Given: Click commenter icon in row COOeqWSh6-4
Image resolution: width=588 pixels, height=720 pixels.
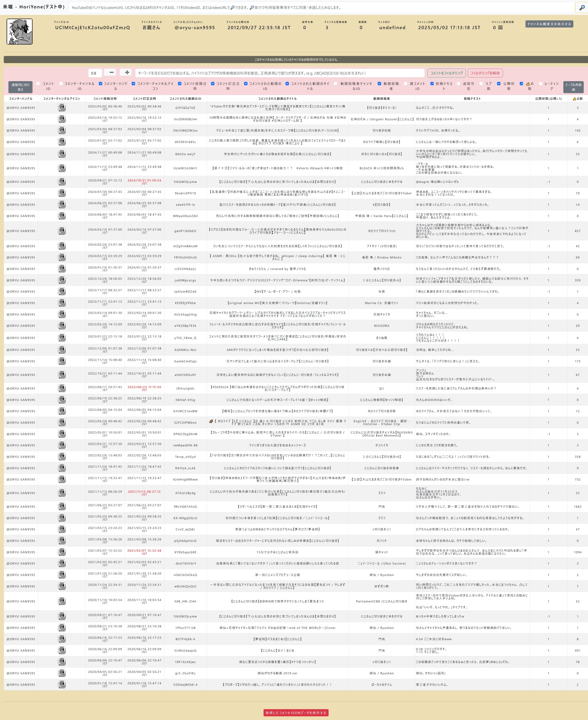Looking at the screenshot, I should pos(62,685).
